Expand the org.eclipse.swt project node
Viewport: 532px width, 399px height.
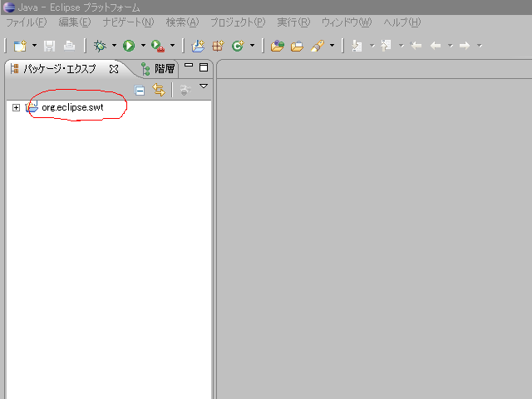tap(16, 107)
